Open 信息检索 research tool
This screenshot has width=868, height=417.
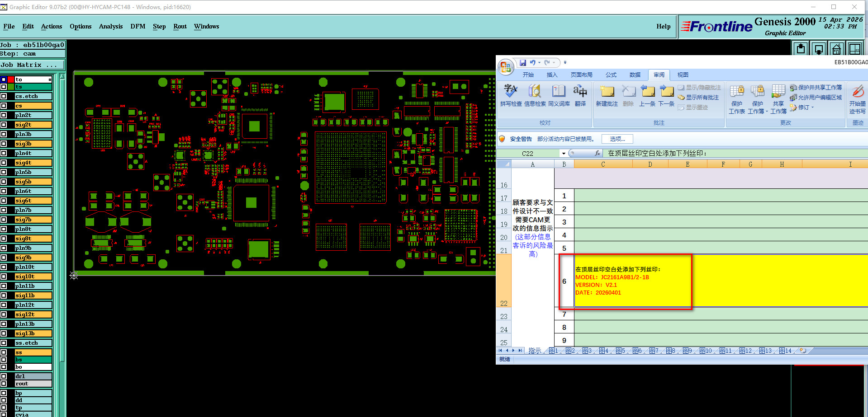pyautogui.click(x=535, y=95)
